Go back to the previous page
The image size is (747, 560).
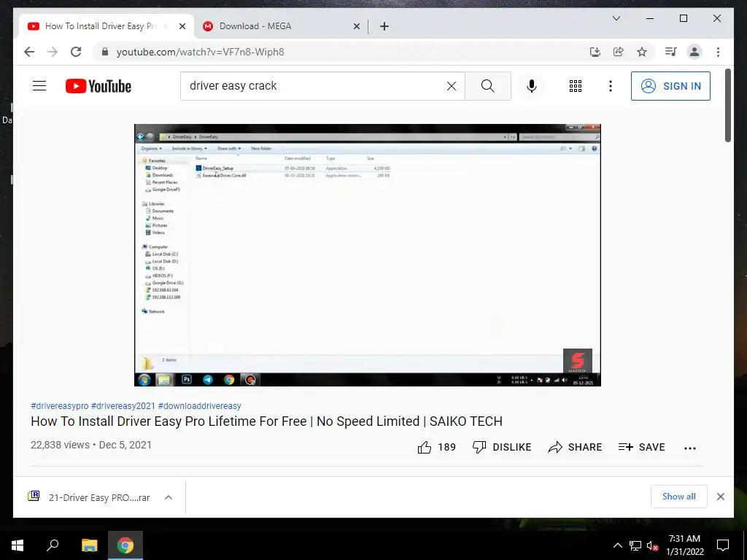tap(29, 52)
